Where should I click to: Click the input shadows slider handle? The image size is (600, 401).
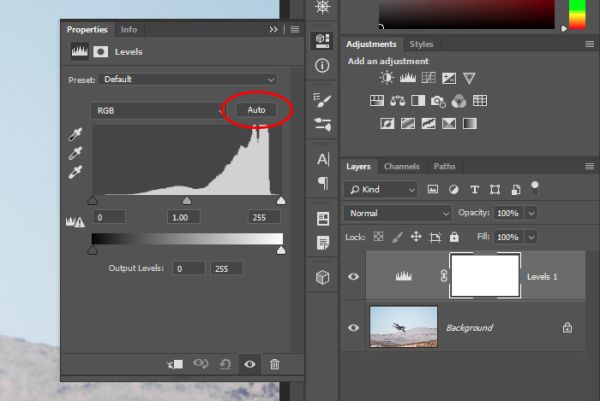[x=93, y=200]
